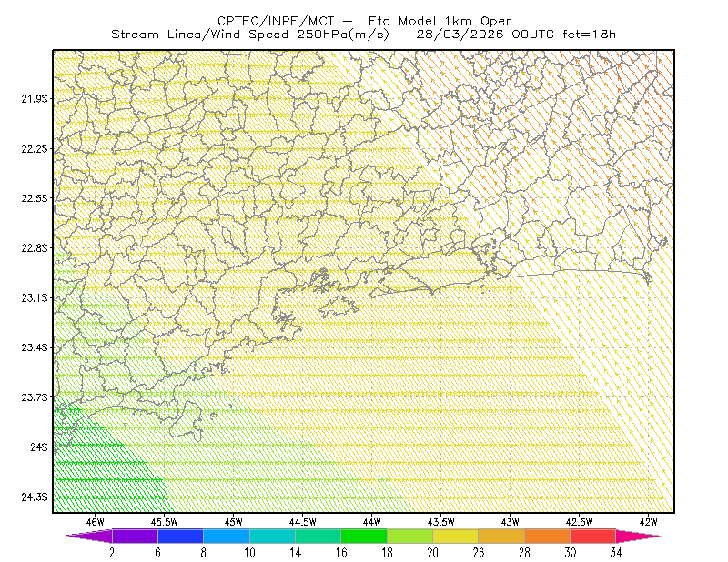Click the bright green swatch between 16 and 18
728x562 pixels.
[364, 536]
